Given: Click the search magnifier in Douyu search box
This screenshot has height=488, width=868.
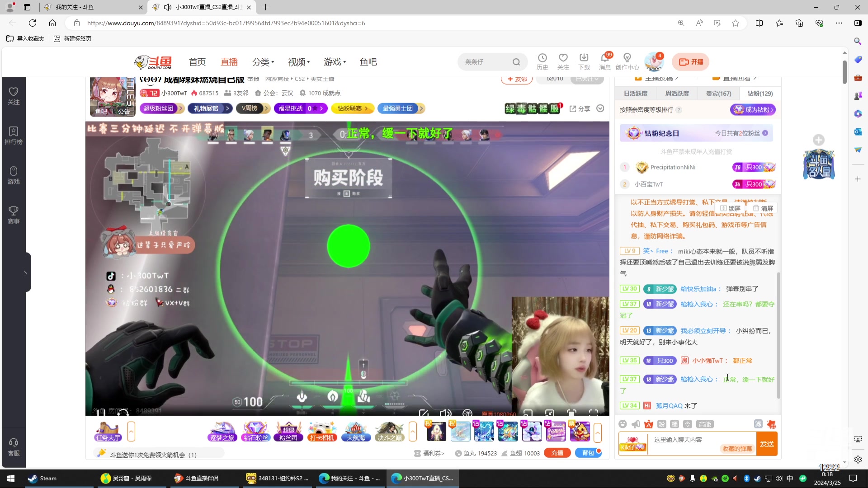Looking at the screenshot, I should tap(516, 62).
